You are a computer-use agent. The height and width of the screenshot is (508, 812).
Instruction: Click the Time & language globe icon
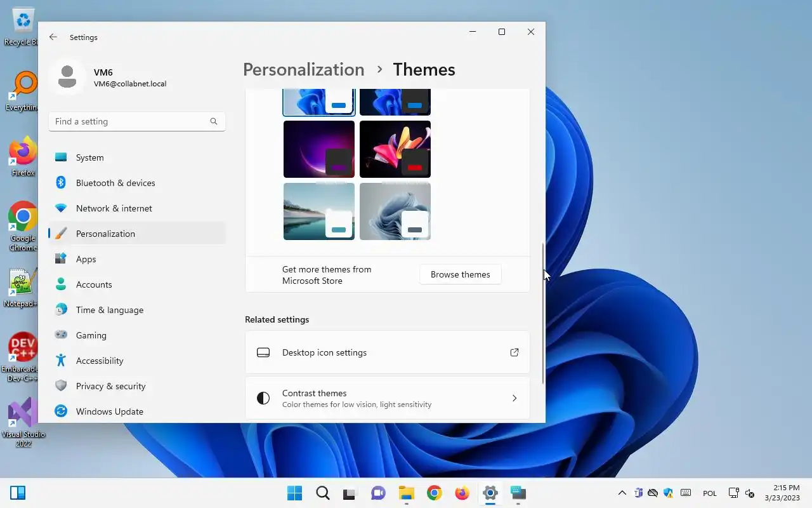pos(61,310)
